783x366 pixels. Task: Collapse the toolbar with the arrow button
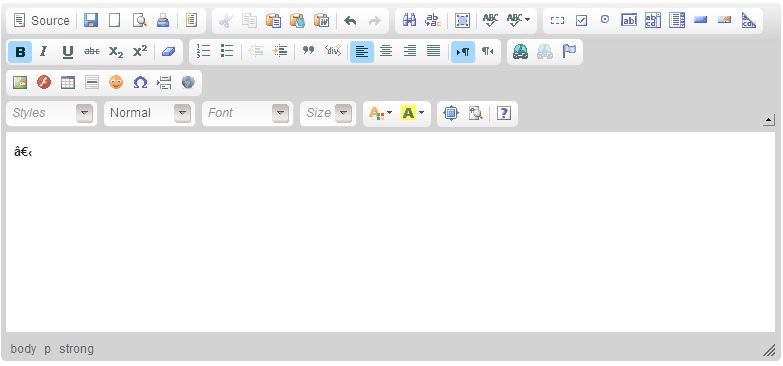pos(769,120)
